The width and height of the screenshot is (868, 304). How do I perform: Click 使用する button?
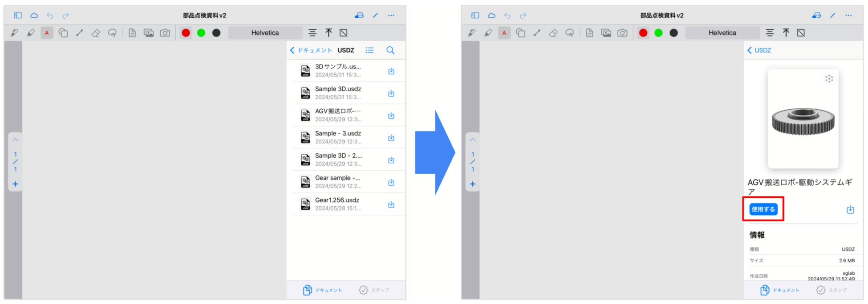click(x=763, y=209)
